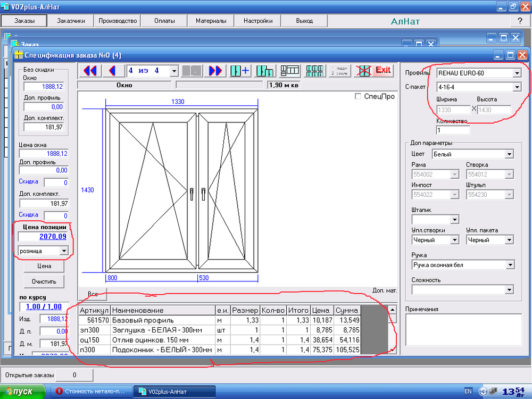Open the С-пакет 4-16-4 dropdown
The height and width of the screenshot is (399, 532).
517,87
